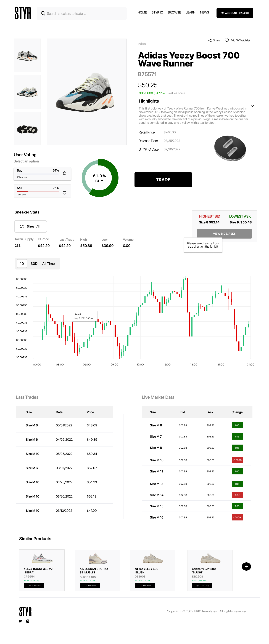
Task: Click the STYR logo in the header
Action: [x=23, y=13]
